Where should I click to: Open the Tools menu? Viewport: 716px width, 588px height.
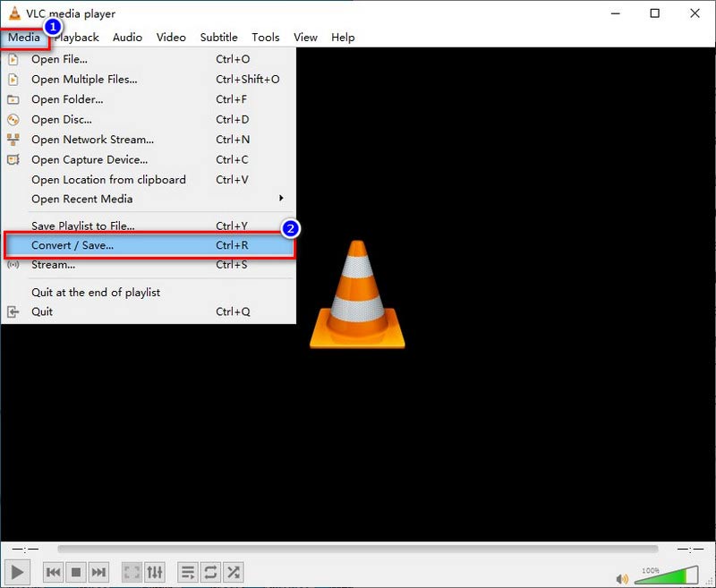point(266,38)
